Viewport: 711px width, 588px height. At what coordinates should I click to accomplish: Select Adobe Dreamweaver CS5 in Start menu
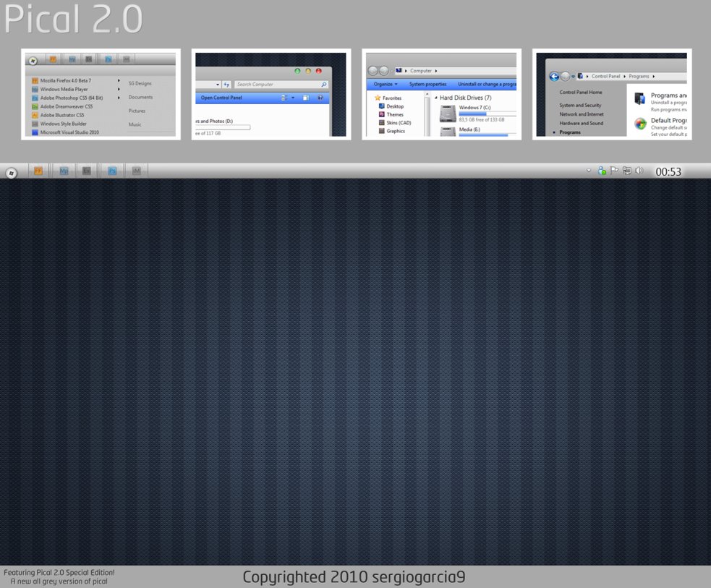pos(67,106)
